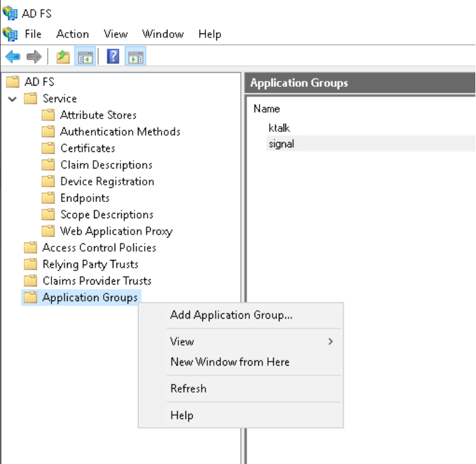Screen dimensions: 476x464
Task: Click the blue Help question mark icon
Action: coord(113,57)
